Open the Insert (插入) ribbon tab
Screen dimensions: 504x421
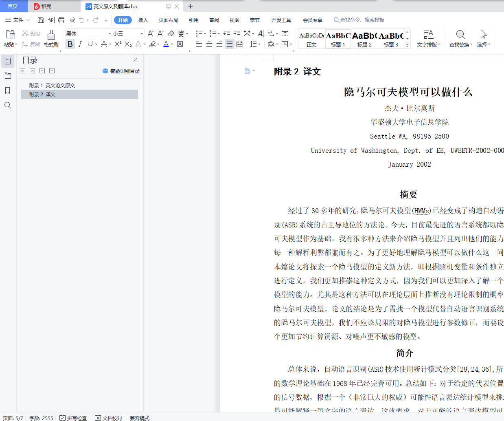(143, 20)
